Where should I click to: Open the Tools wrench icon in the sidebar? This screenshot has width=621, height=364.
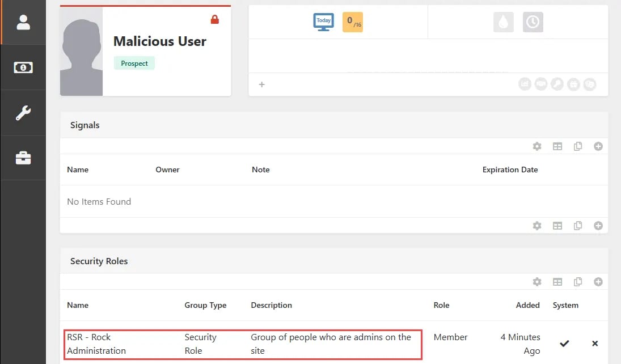pyautogui.click(x=23, y=113)
